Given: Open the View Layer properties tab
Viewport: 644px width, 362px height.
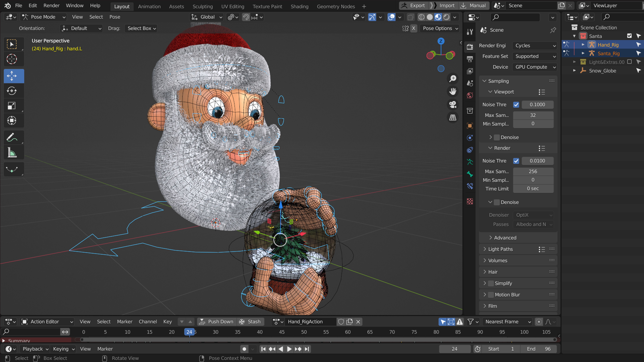Looking at the screenshot, I should pyautogui.click(x=470, y=71).
